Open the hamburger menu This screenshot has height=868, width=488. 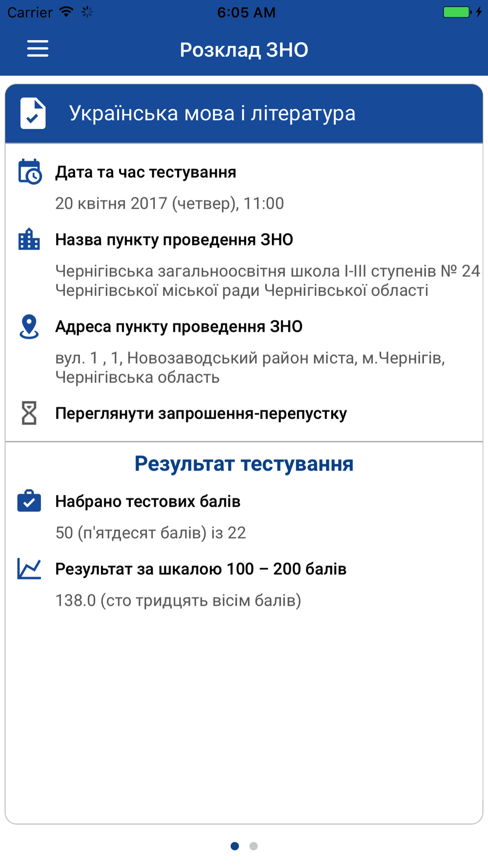click(x=38, y=49)
